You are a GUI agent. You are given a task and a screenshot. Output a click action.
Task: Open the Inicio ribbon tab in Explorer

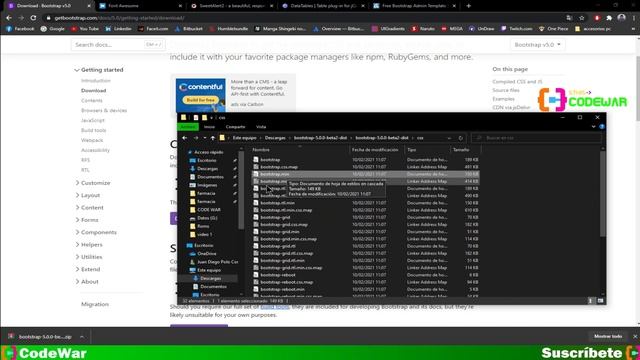209,127
